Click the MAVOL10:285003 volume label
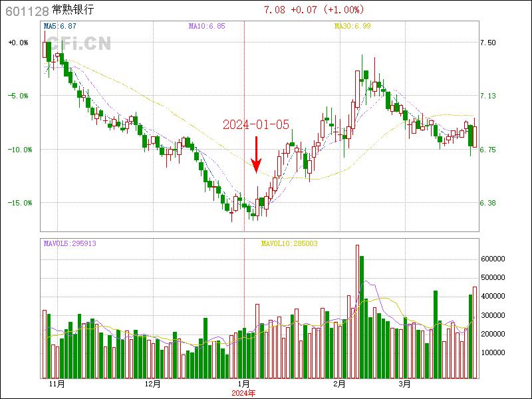The height and width of the screenshot is (399, 532). coord(289,243)
